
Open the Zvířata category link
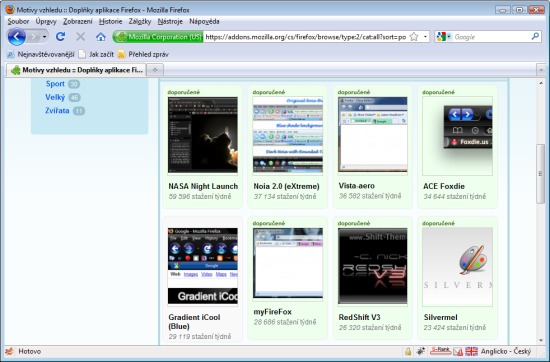point(57,110)
